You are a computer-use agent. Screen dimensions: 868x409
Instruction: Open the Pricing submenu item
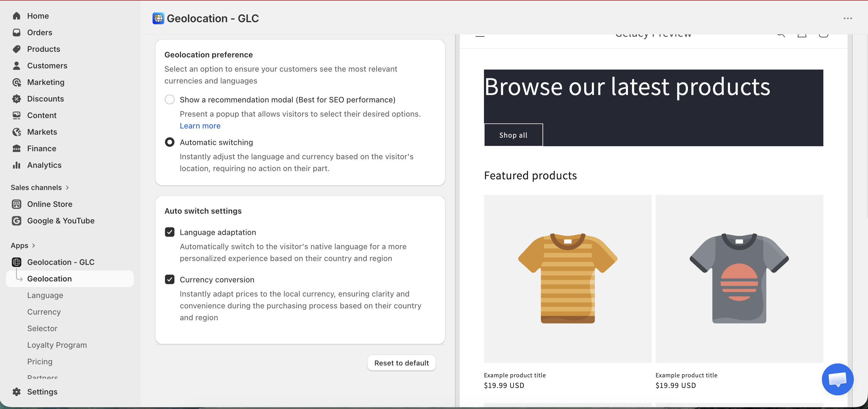coord(40,361)
